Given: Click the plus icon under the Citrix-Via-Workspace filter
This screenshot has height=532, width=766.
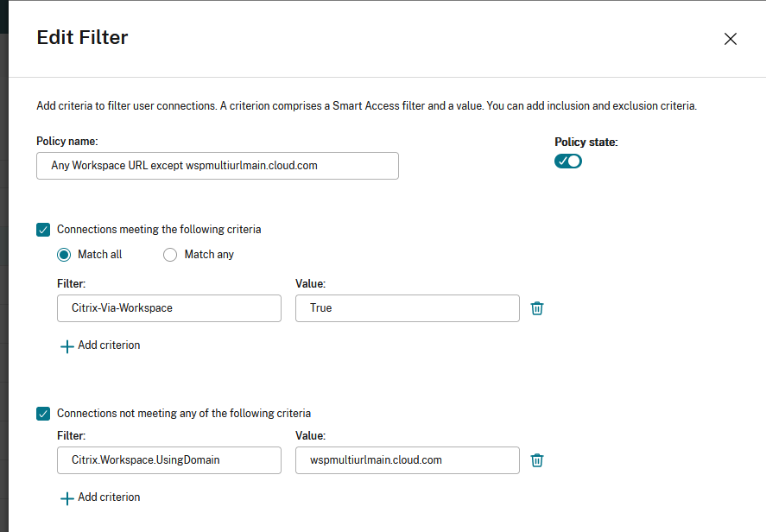Looking at the screenshot, I should (66, 346).
